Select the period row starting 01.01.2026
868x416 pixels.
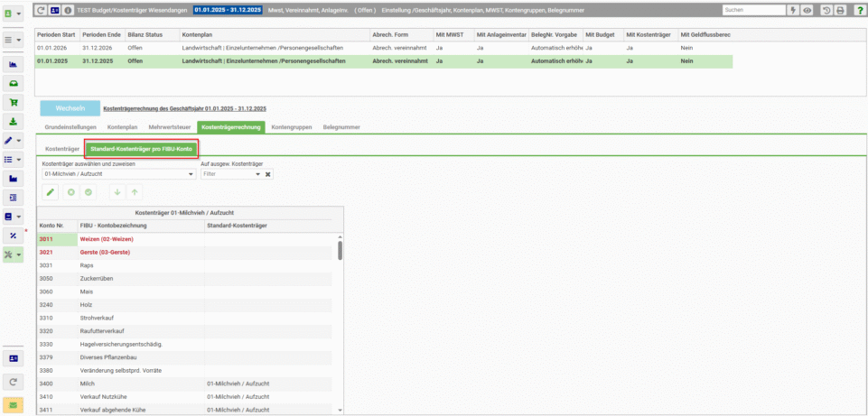(x=384, y=48)
